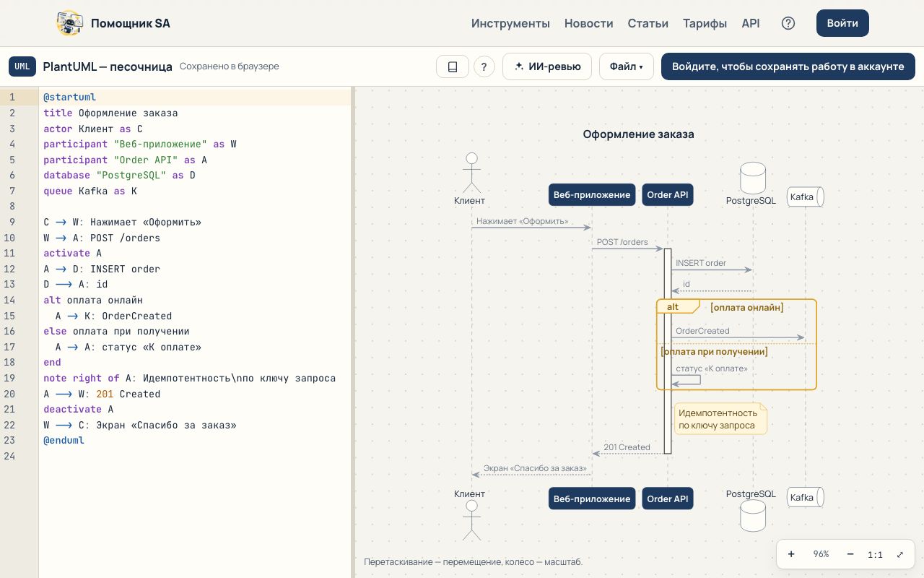Click line number 14 in the gutter
This screenshot has width=924, height=578.
coord(11,300)
